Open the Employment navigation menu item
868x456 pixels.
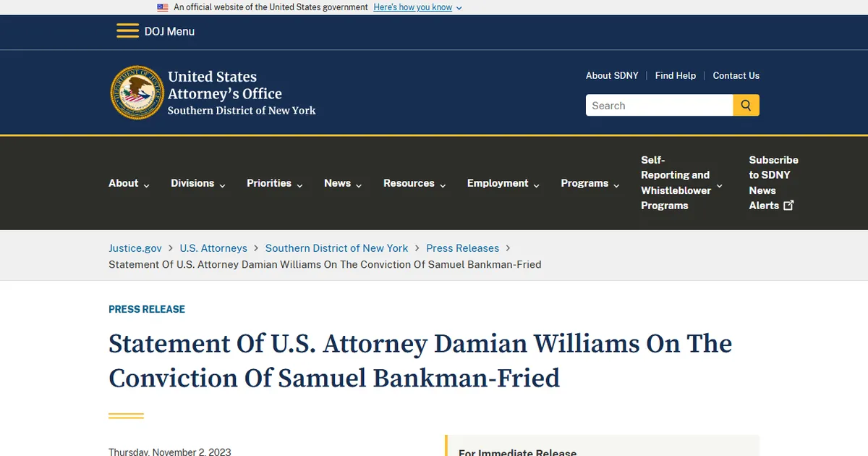coord(498,183)
